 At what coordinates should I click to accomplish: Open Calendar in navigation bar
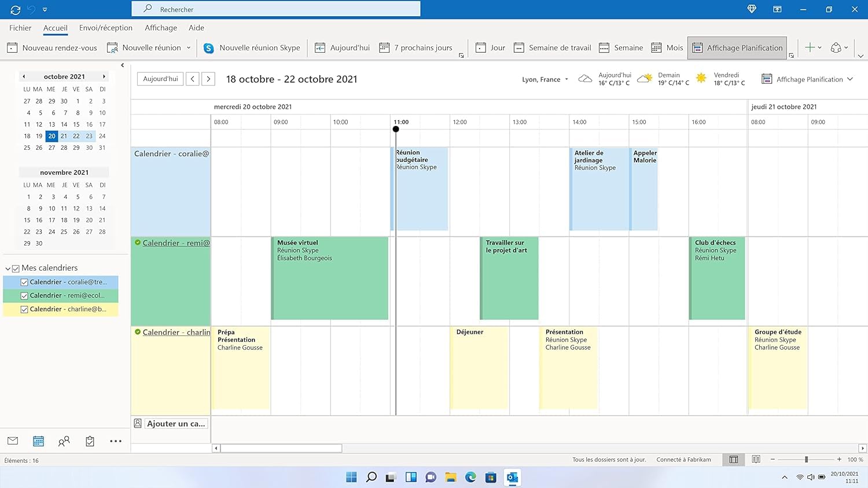click(38, 441)
